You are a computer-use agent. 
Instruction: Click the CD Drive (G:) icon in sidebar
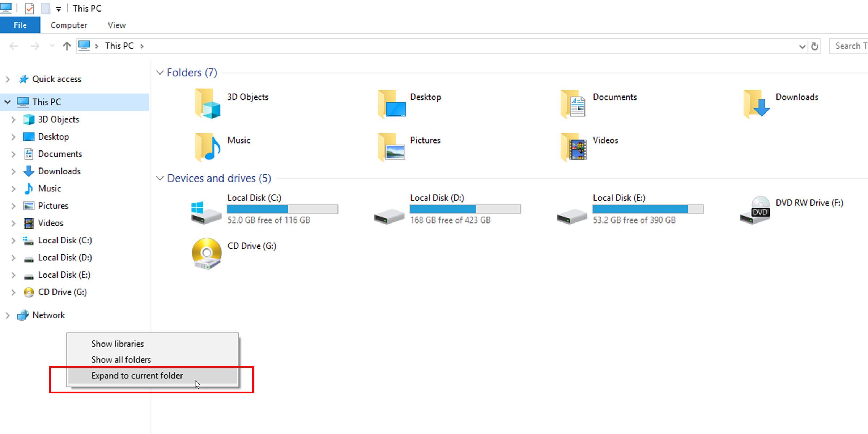pos(29,292)
